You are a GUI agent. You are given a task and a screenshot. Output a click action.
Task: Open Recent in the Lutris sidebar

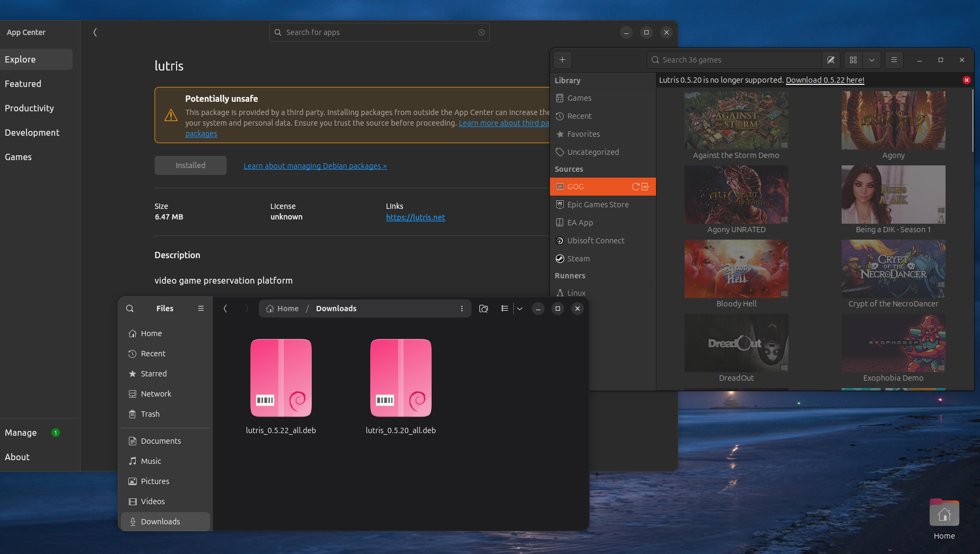(603, 116)
